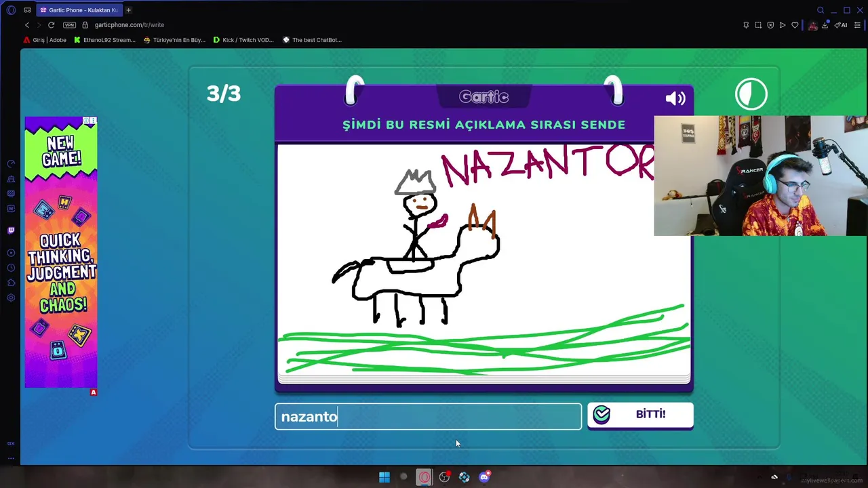Bookmark the page with the heart icon
Image resolution: width=868 pixels, height=488 pixels.
pyautogui.click(x=795, y=25)
